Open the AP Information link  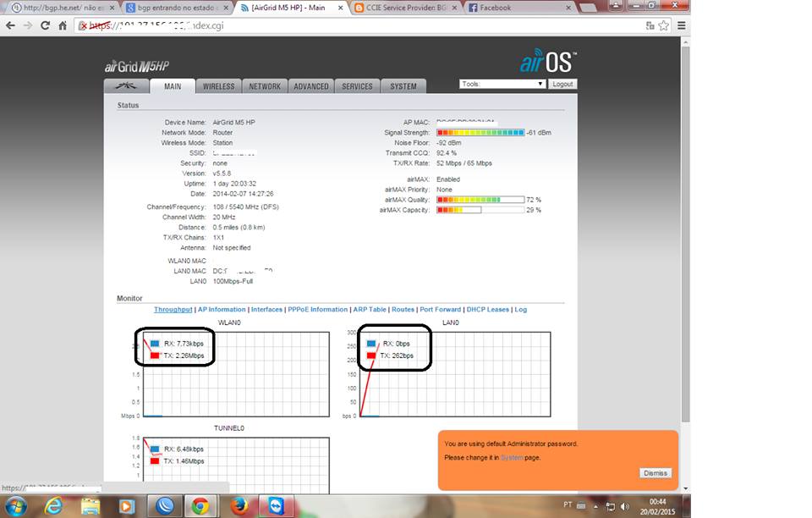[x=222, y=309]
